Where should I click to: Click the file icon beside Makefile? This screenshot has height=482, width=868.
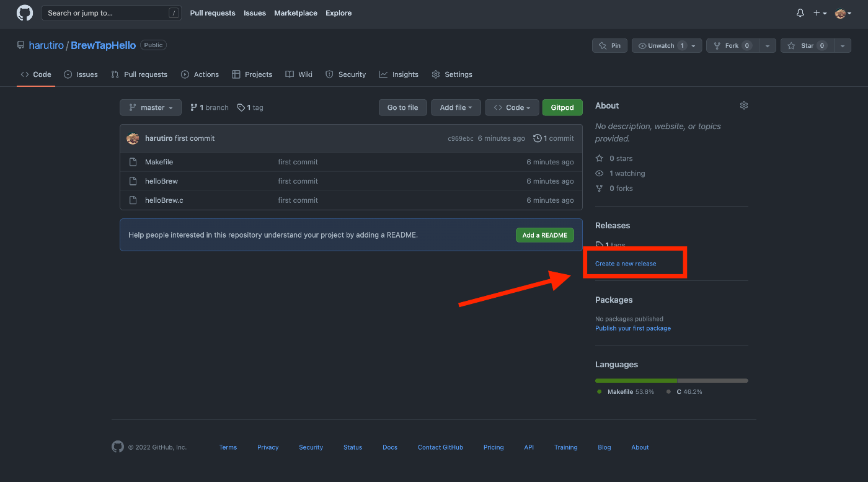point(133,162)
